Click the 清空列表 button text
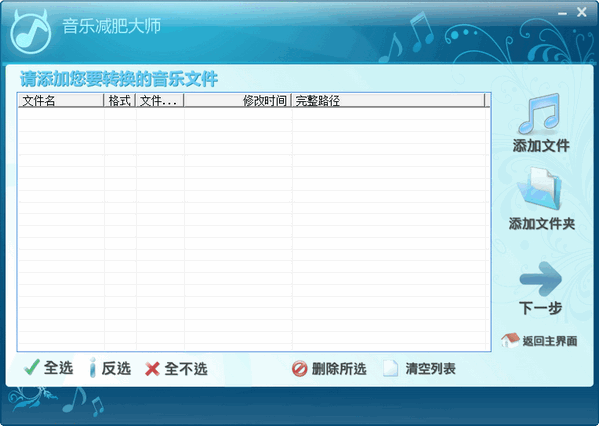599x426 pixels. click(x=431, y=369)
